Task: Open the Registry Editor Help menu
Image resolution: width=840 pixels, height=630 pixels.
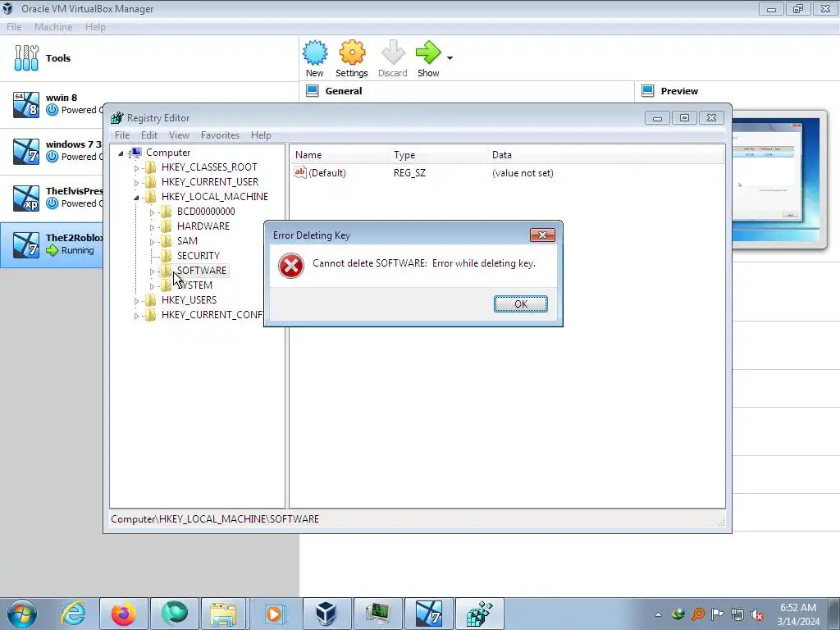Action: click(261, 135)
